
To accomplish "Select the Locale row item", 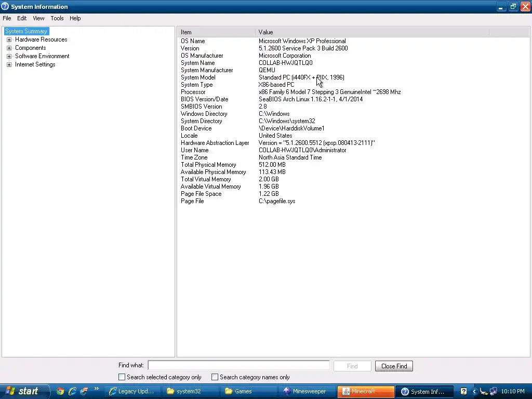I will [189, 136].
